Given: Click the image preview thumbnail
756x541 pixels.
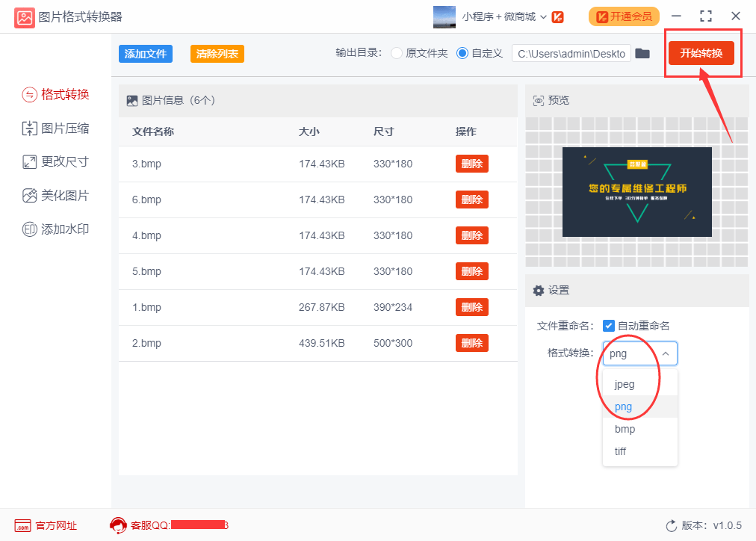Looking at the screenshot, I should click(x=636, y=191).
